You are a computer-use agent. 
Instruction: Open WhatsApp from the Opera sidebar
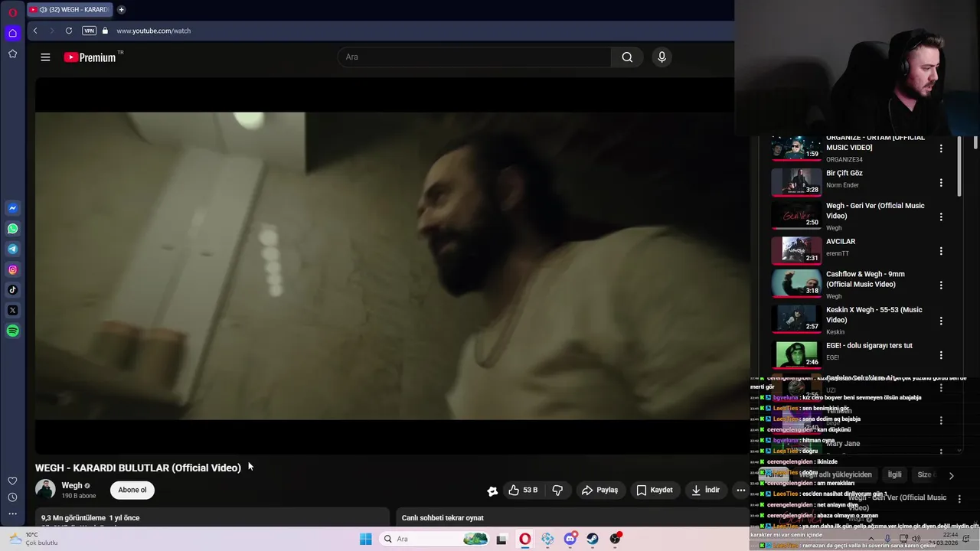tap(12, 229)
